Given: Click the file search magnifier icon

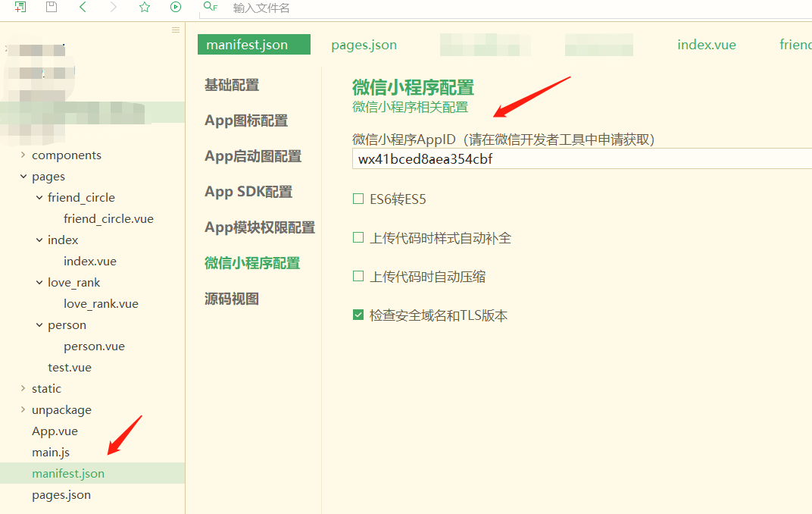Looking at the screenshot, I should 211,7.
